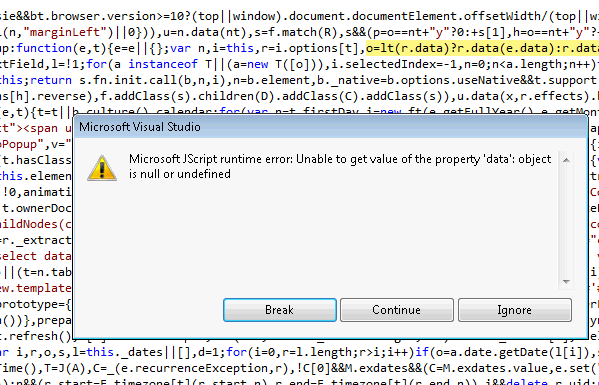Click the Continue button

click(x=397, y=310)
